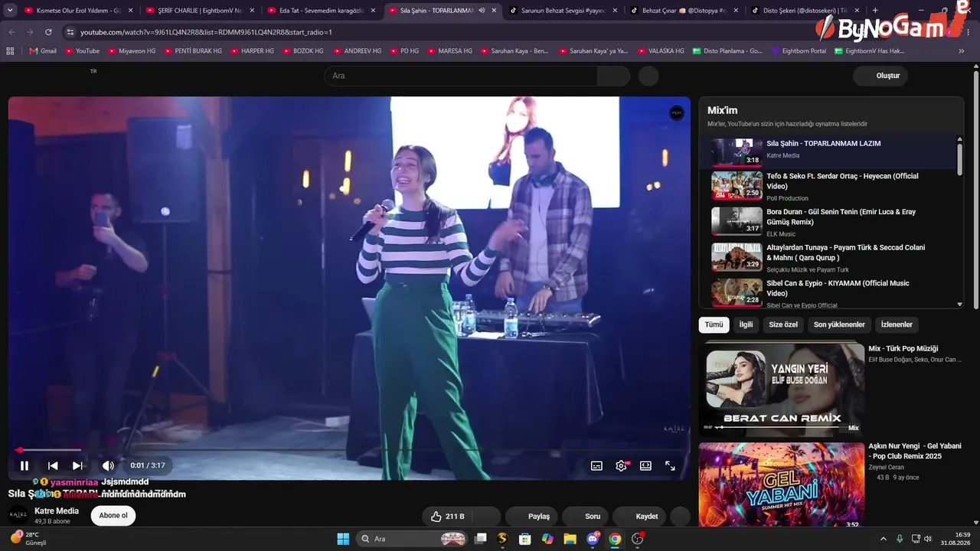Open the weather widget showing 28°C Güneşli

[28, 539]
